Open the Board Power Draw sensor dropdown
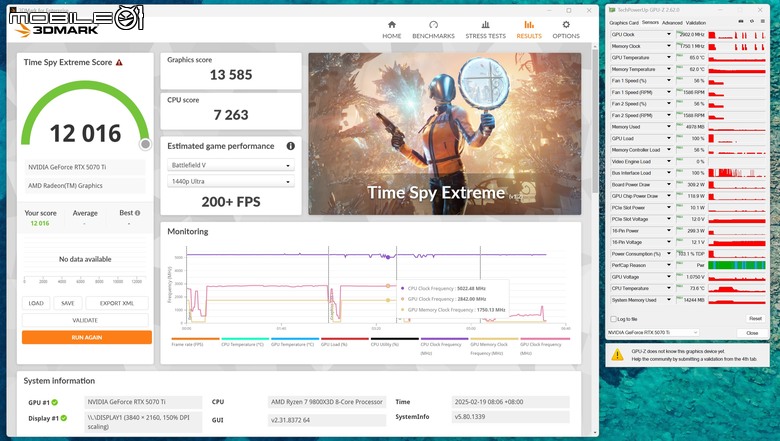The width and height of the screenshot is (780, 441). [x=669, y=184]
